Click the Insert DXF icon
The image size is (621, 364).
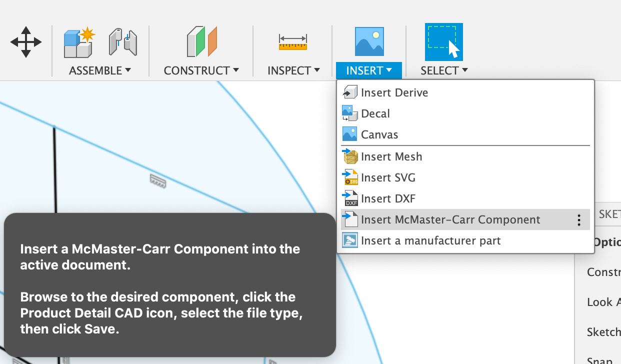coord(350,198)
